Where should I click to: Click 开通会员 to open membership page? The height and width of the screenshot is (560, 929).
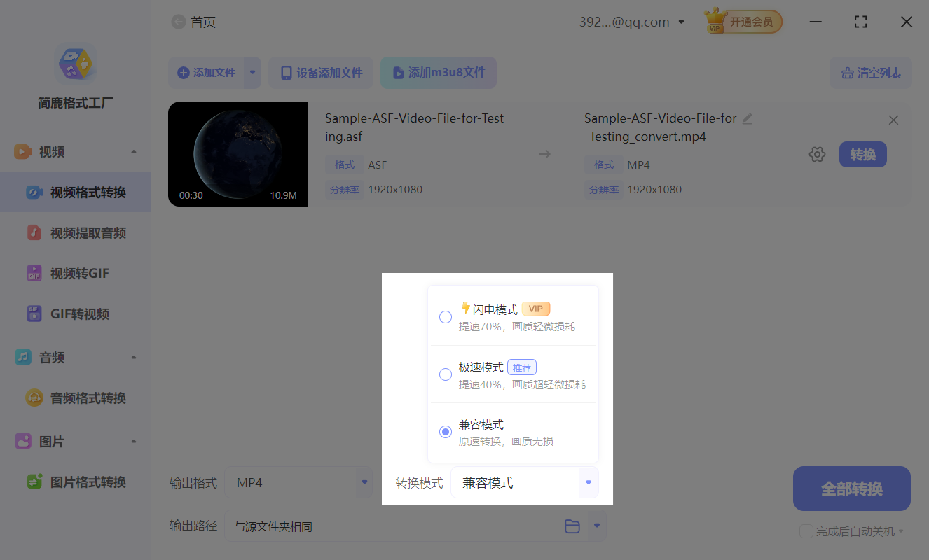coord(749,21)
